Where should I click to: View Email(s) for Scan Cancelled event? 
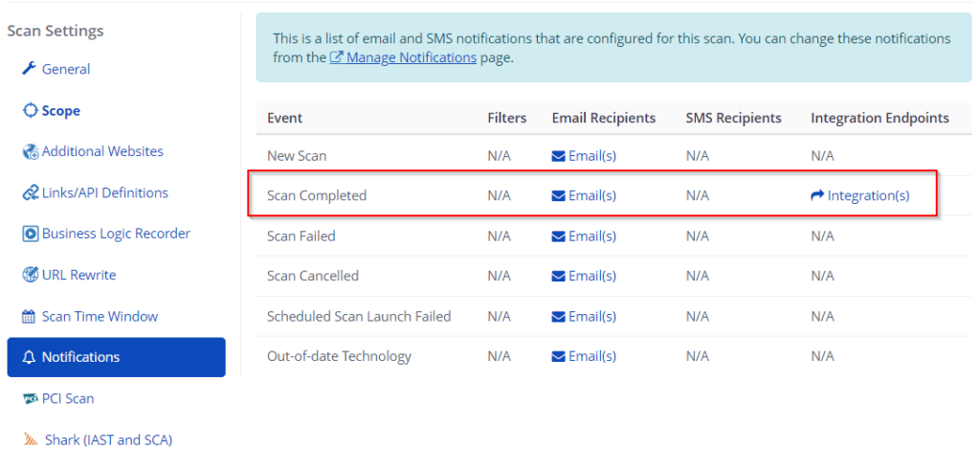click(584, 276)
